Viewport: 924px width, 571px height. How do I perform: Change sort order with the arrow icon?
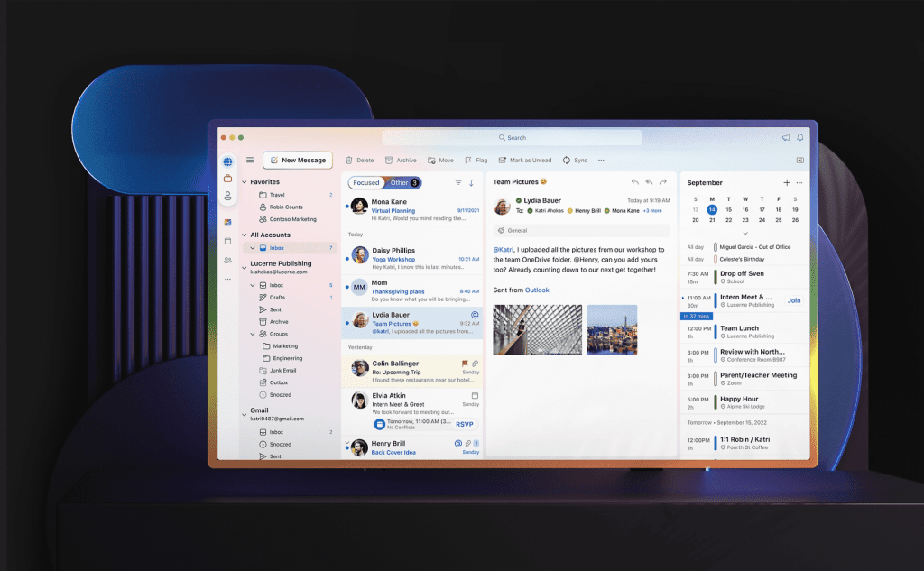tap(471, 183)
